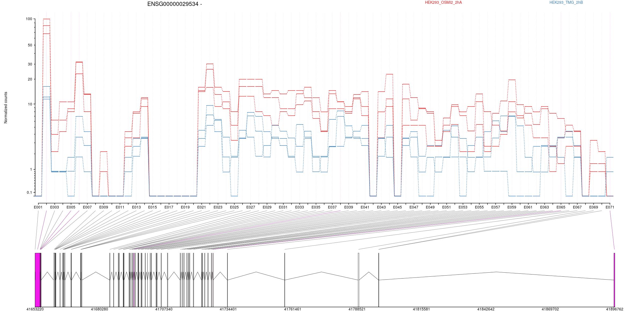
Task: Click exon label E065
Action: coord(561,207)
